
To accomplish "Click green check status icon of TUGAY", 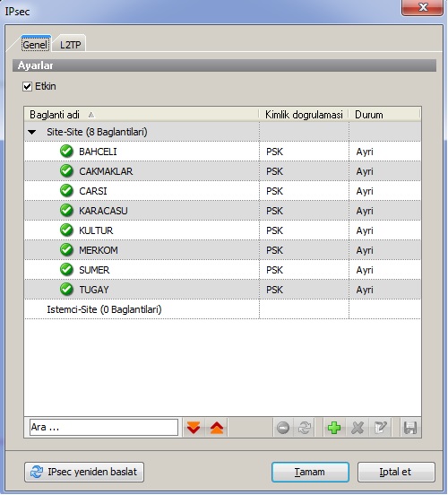I will 66,289.
